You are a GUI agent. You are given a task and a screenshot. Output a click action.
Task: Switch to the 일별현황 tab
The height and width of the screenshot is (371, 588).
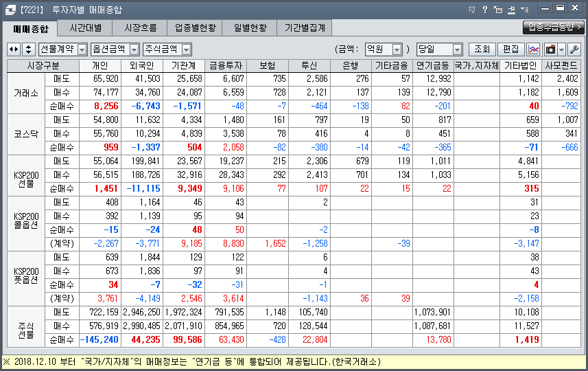pos(250,27)
